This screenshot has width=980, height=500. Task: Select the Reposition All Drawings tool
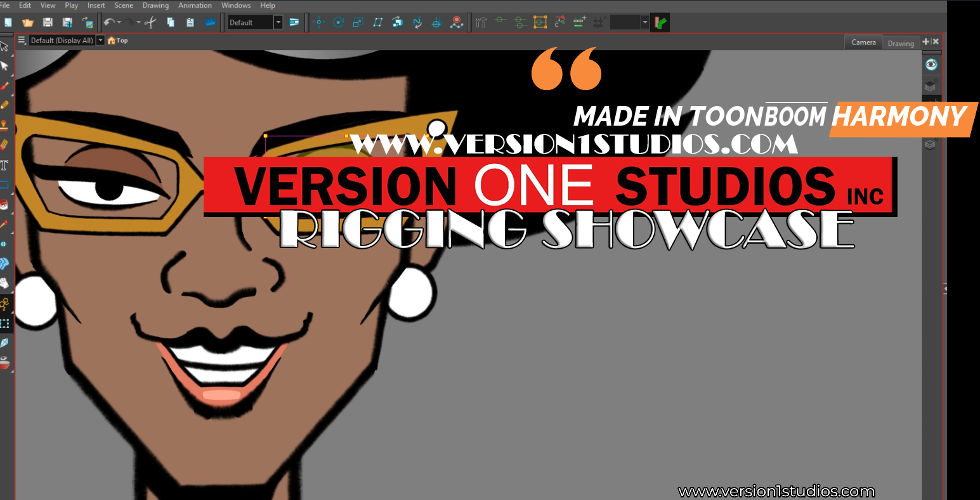436,22
